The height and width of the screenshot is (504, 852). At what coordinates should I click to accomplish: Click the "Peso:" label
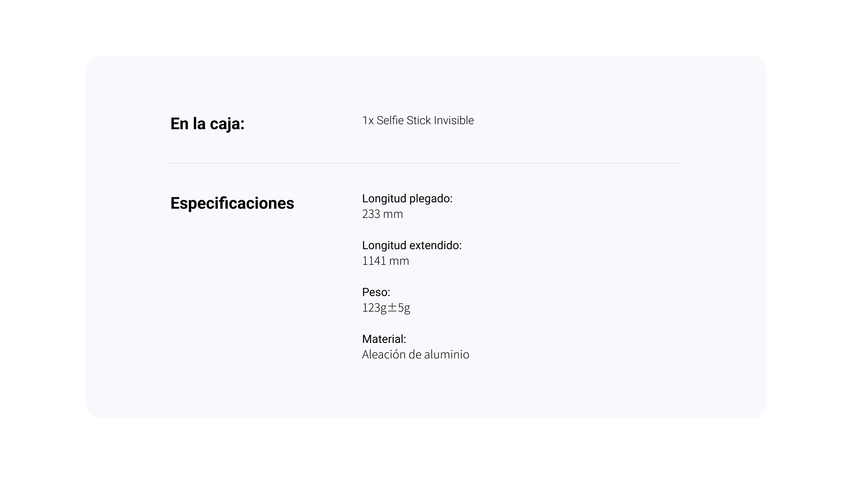tap(376, 292)
